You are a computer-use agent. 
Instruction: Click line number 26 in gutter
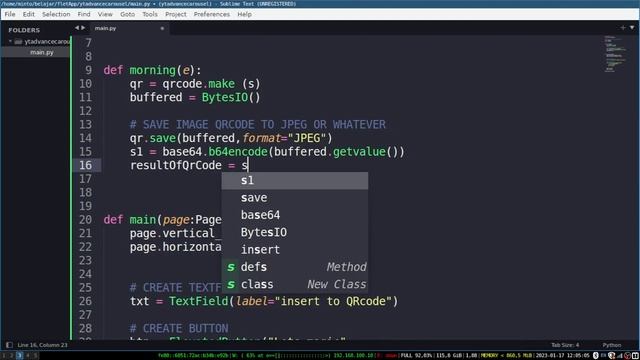click(86, 301)
